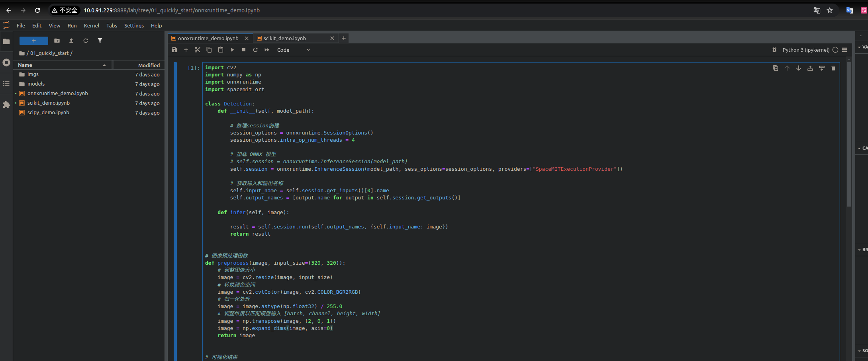
Task: Click the notebook vertical scrollbar
Action: pos(849,135)
